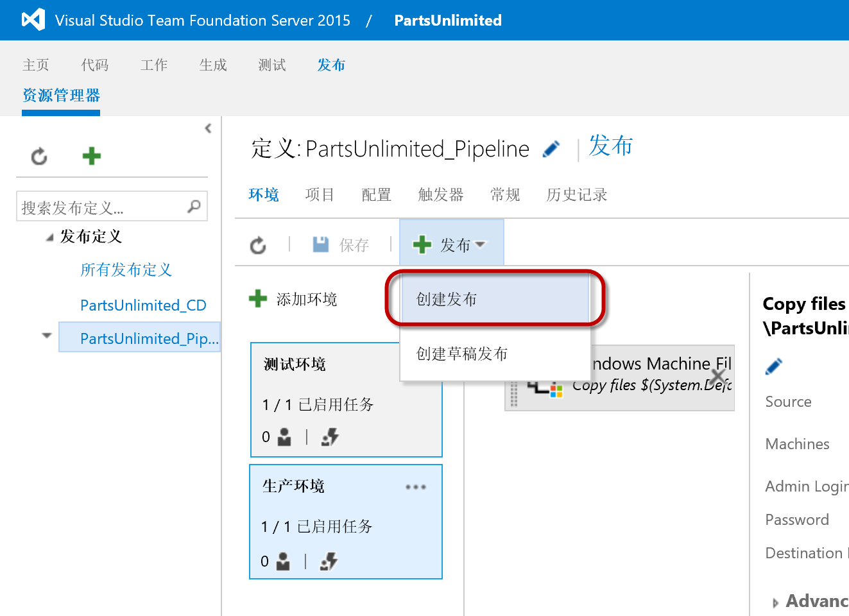Click Visual Studio Team Foundation Server 2015 title
This screenshot has height=616, width=849.
pos(203,21)
